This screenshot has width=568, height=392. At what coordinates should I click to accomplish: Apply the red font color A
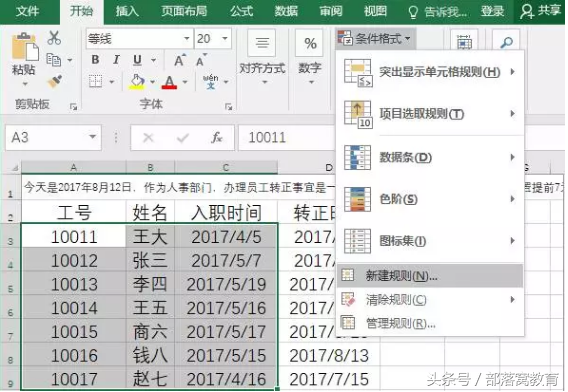click(x=170, y=82)
